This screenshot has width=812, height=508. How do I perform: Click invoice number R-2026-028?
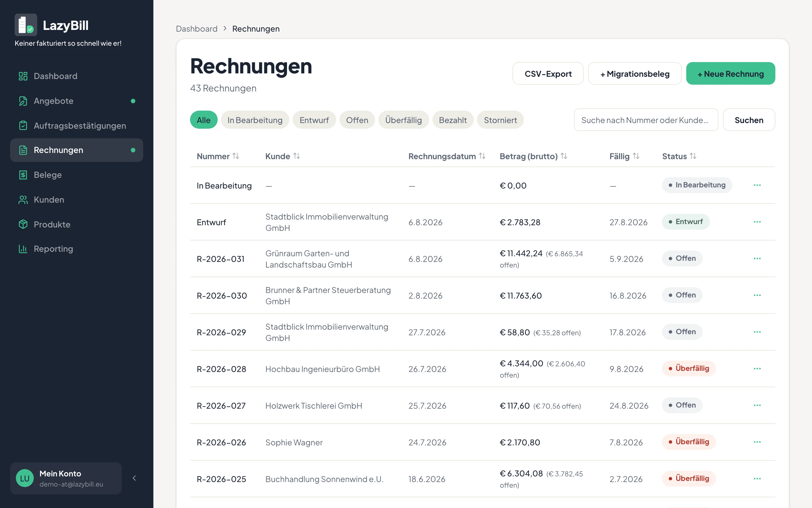221,369
